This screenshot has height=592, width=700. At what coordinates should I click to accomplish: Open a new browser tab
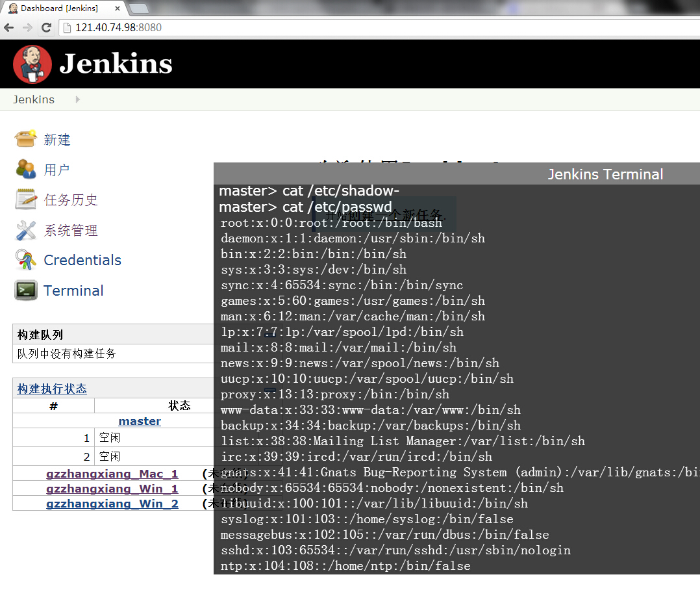coord(138,8)
